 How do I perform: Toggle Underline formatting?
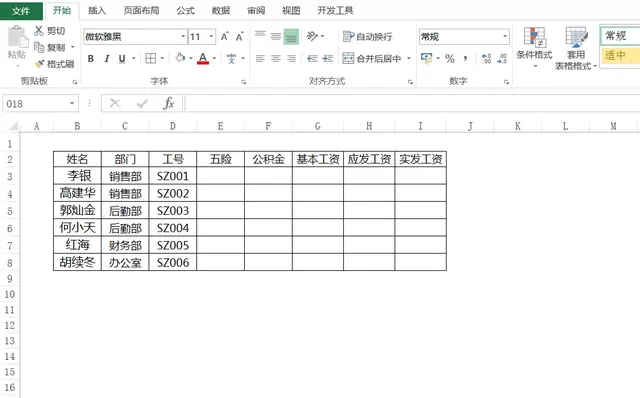(122, 59)
